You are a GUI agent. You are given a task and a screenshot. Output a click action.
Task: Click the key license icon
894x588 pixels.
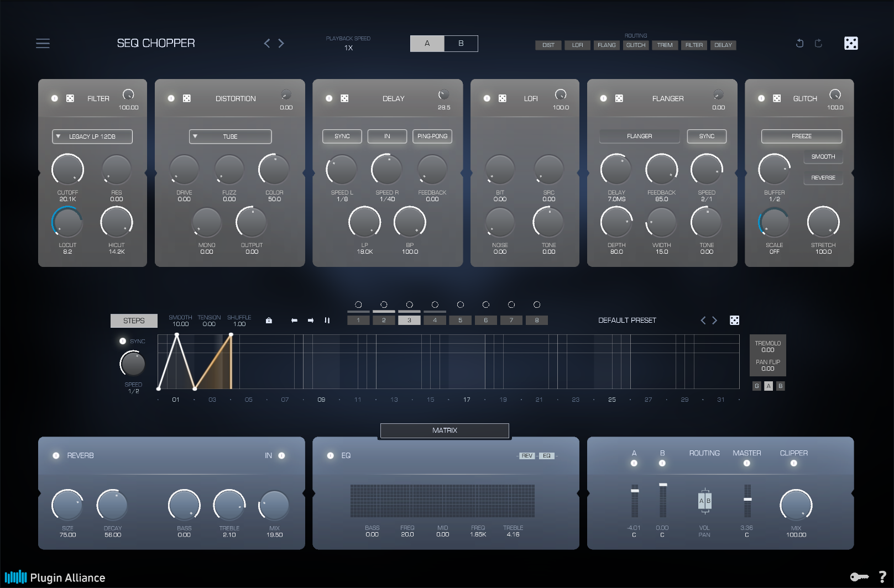click(859, 577)
